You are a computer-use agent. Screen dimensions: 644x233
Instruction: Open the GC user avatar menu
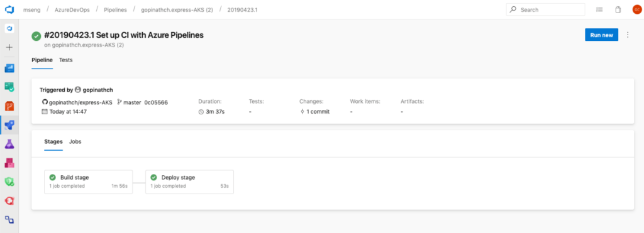(636, 9)
